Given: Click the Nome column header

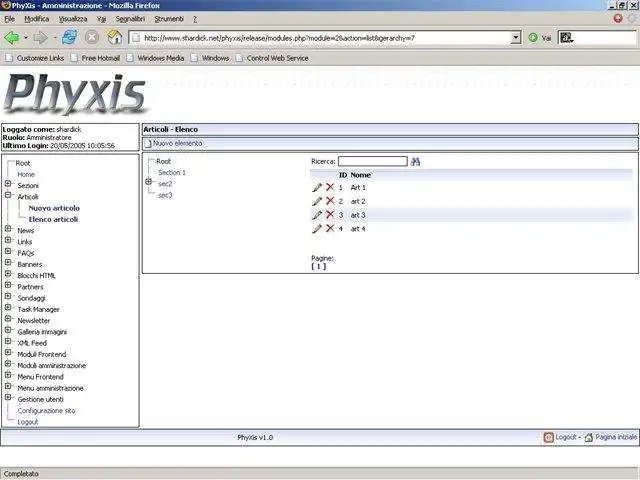Looking at the screenshot, I should tap(360, 175).
